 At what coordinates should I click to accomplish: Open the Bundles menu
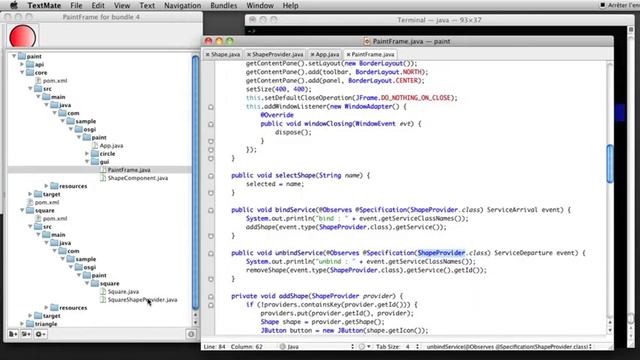pos(224,5)
